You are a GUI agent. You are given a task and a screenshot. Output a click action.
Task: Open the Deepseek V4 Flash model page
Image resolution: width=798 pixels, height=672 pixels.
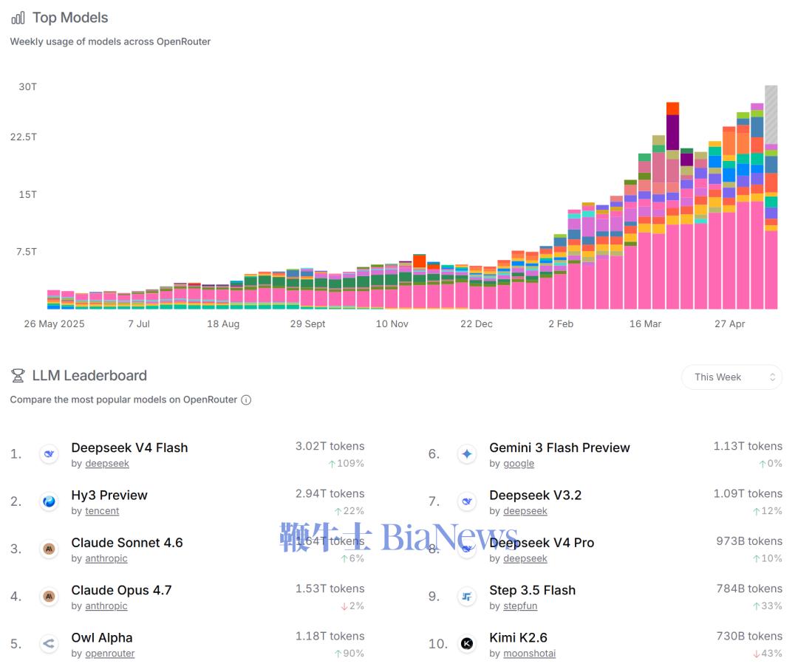click(129, 448)
